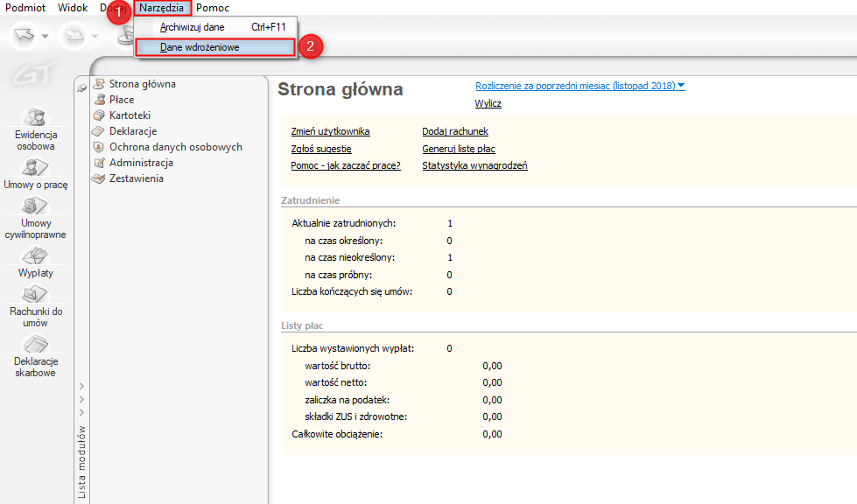Open the forward arrow history dropdown
The height and width of the screenshot is (504, 857).
[x=95, y=37]
